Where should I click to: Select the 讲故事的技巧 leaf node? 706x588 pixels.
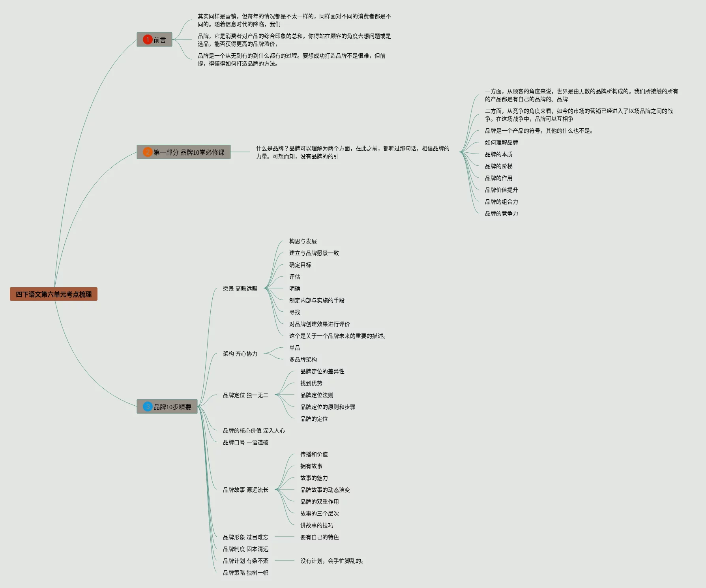tap(316, 525)
